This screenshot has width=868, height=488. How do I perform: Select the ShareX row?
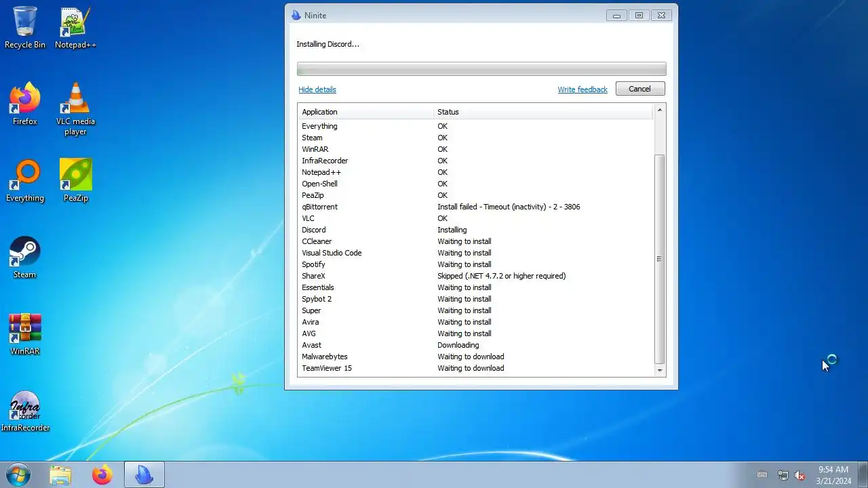point(475,276)
